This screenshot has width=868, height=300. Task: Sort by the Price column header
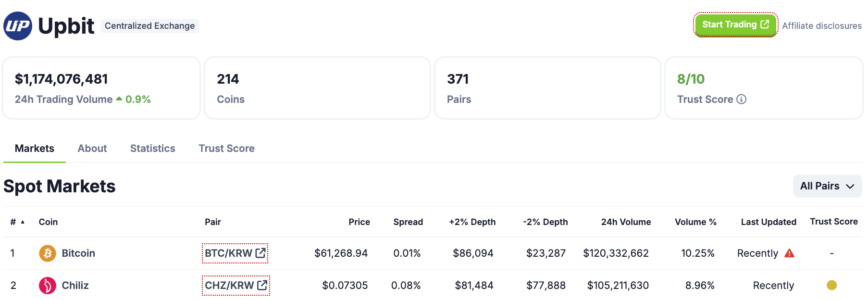[360, 222]
